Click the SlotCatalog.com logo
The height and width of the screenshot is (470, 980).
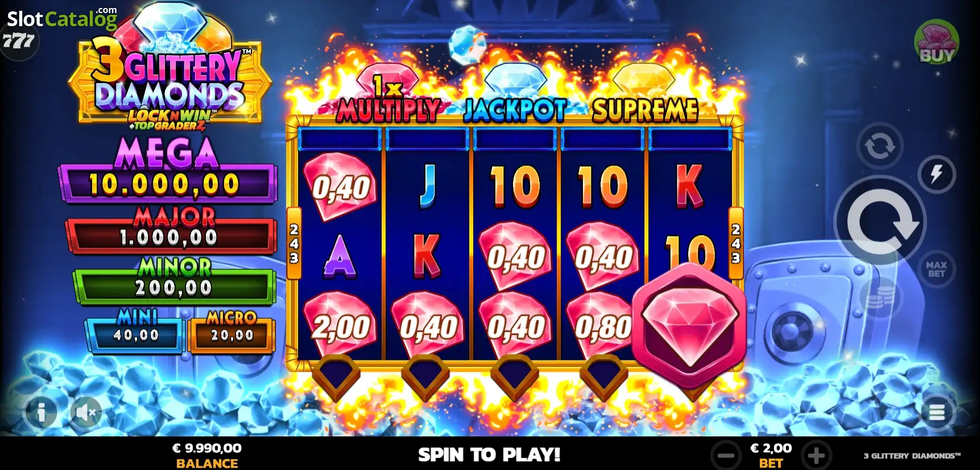[61, 19]
